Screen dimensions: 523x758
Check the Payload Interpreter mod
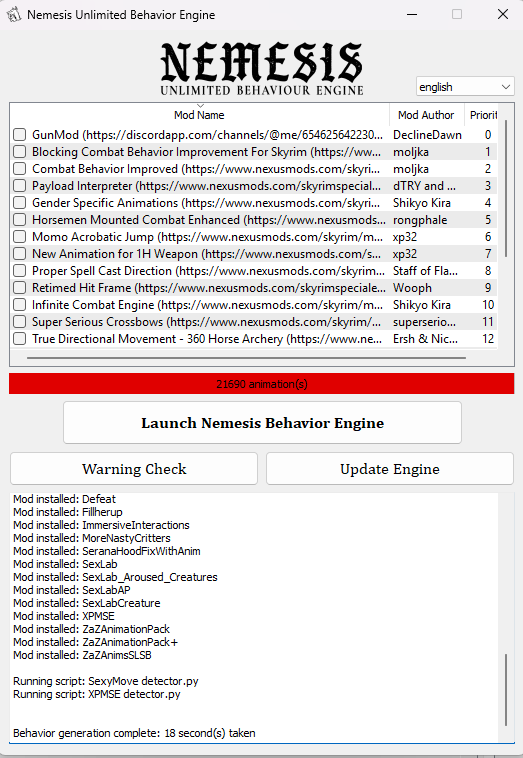pyautogui.click(x=19, y=186)
